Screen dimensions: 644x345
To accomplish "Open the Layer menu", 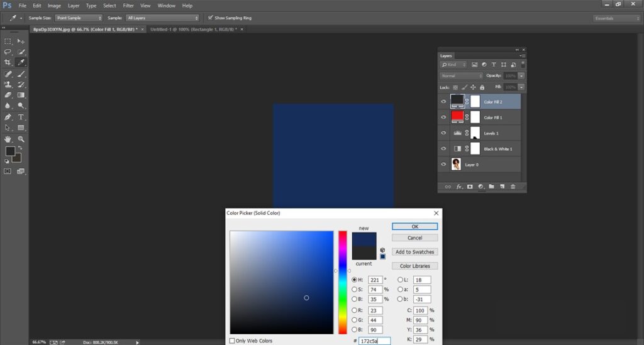I will [74, 6].
